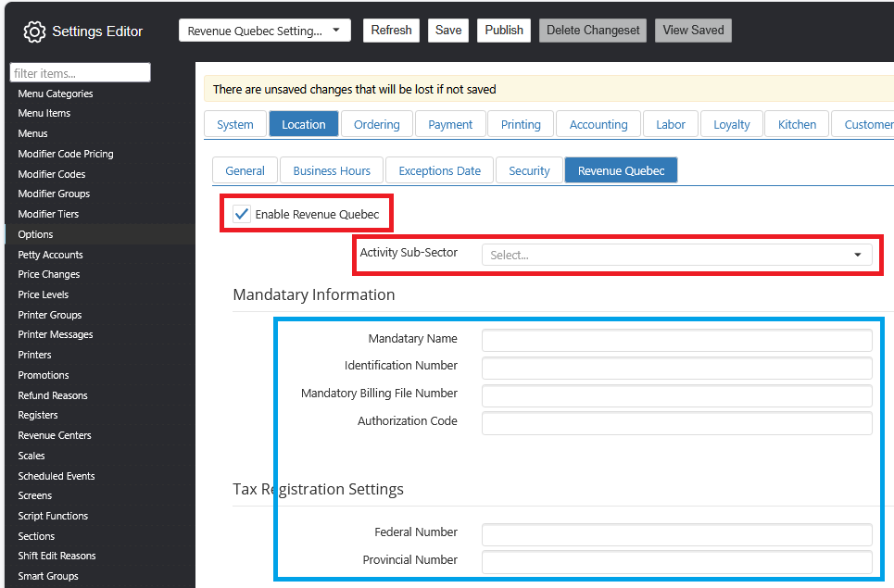The height and width of the screenshot is (588, 894).
Task: Open the Revenue Quebec Setting changeset dropdown
Action: pyautogui.click(x=265, y=31)
